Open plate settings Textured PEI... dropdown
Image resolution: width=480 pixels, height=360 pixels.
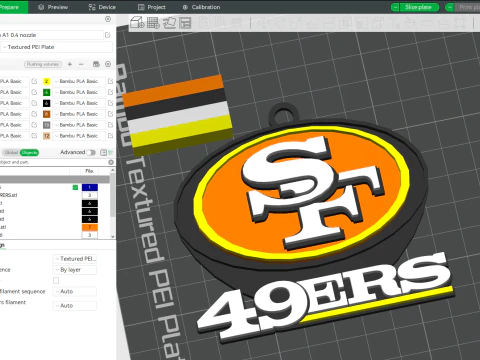[x=75, y=259]
